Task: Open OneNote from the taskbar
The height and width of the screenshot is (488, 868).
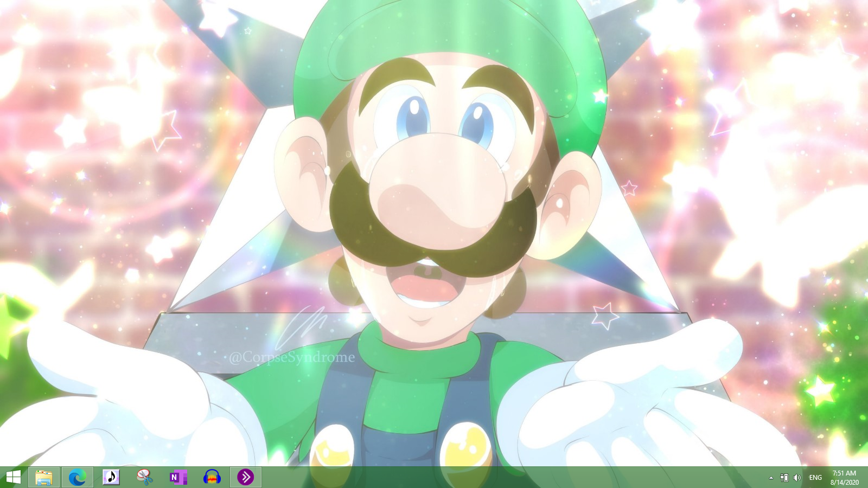Action: click(178, 477)
